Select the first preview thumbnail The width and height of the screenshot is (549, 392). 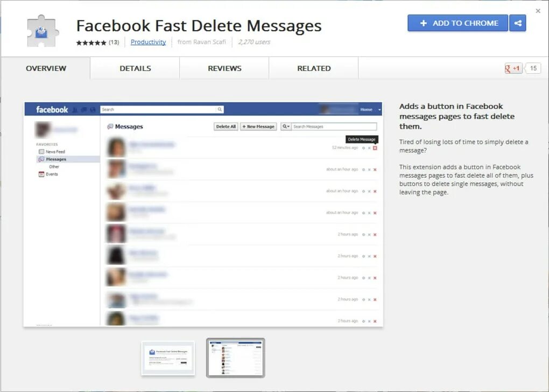[168, 358]
